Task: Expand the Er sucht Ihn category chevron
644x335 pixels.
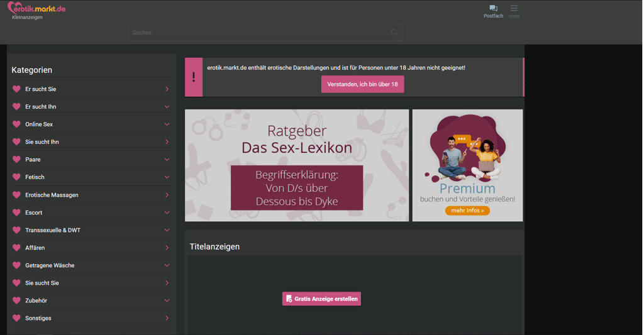Action: click(x=167, y=107)
